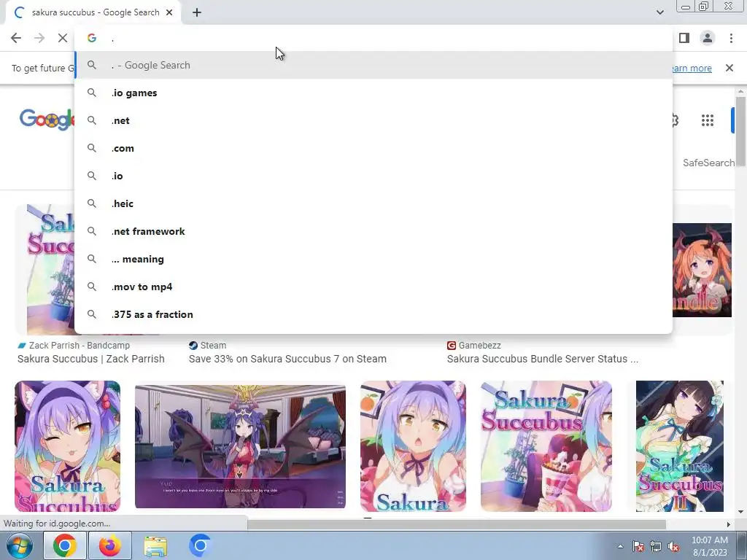Click the horizontal scrollbar right arrow
This screenshot has height=560, width=747.
point(728,524)
